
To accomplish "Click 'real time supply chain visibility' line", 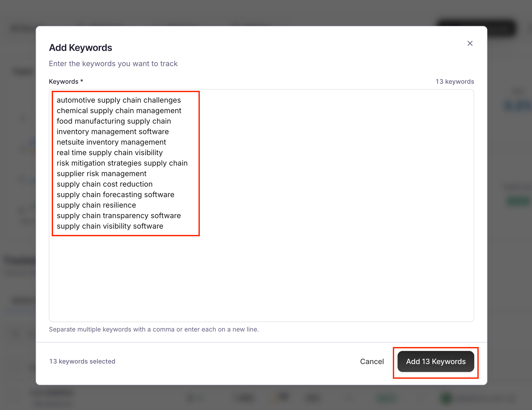I will pos(109,153).
